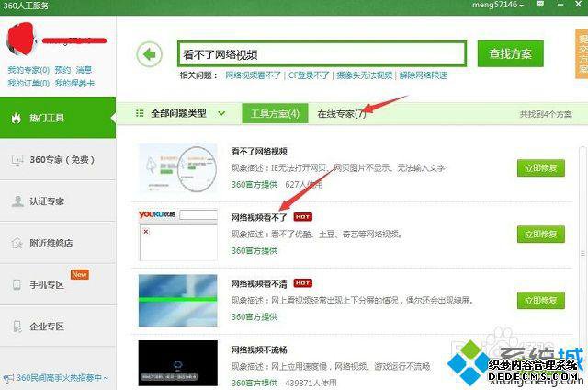Click the title 看不了网络视频 in results
This screenshot has height=390, width=588.
tap(259, 151)
